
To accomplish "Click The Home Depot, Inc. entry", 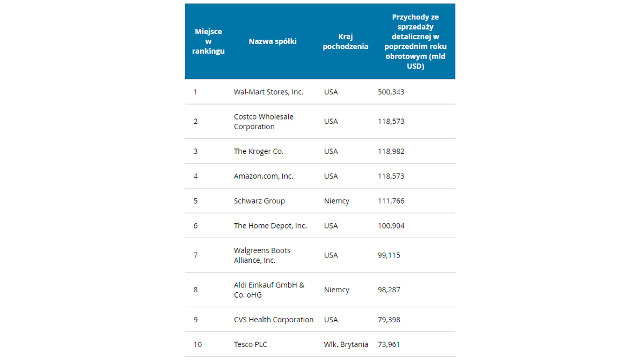I will (270, 226).
